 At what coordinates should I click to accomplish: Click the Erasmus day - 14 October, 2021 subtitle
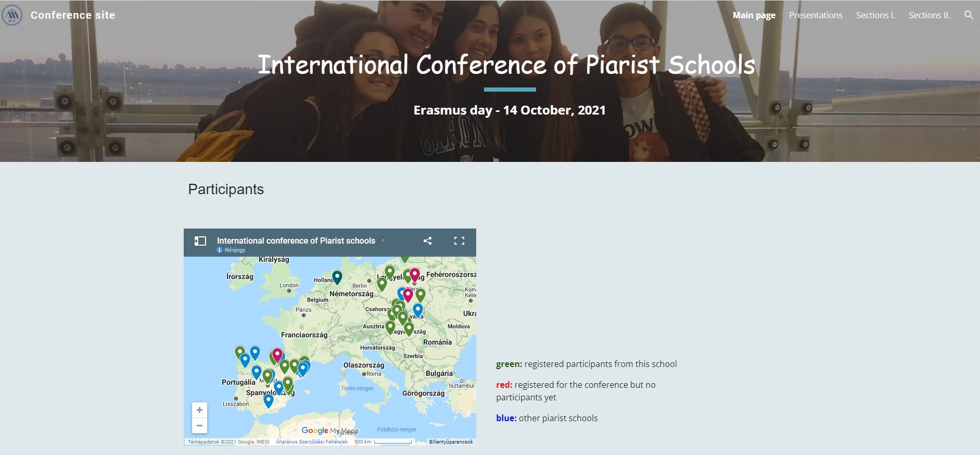(510, 110)
